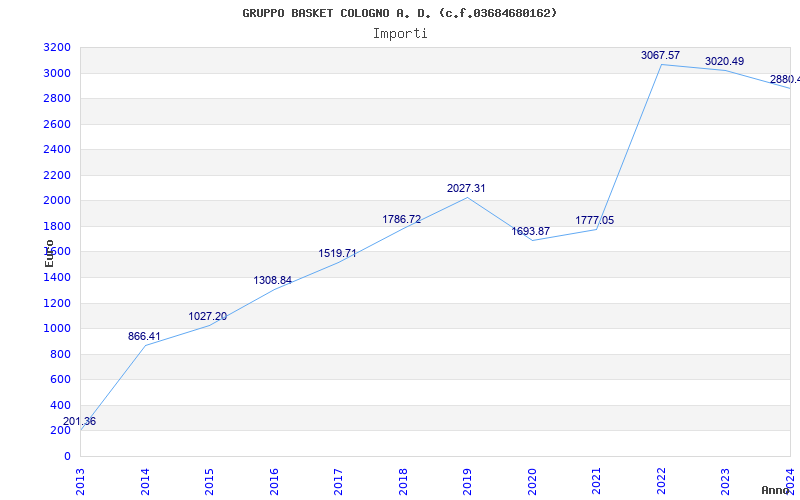Click the 2600 y-axis value
Screen dimensions: 800x500
point(57,124)
